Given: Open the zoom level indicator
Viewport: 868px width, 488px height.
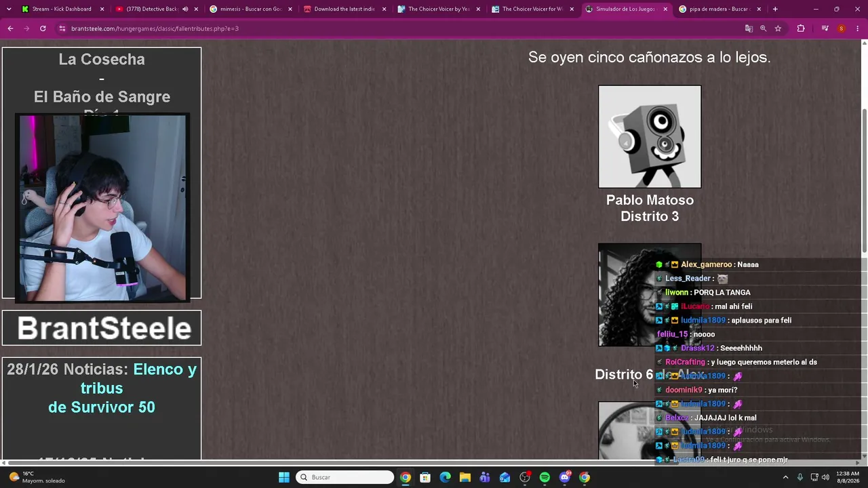Looking at the screenshot, I should click(x=764, y=28).
